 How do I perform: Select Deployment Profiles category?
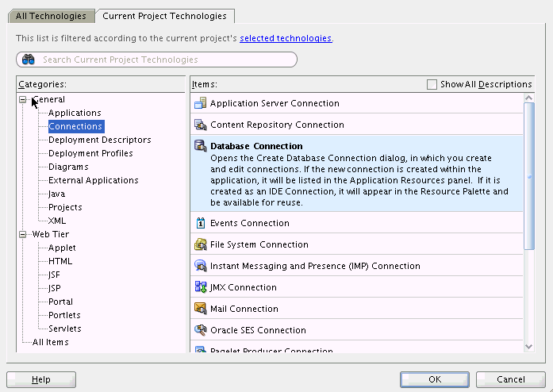(90, 153)
